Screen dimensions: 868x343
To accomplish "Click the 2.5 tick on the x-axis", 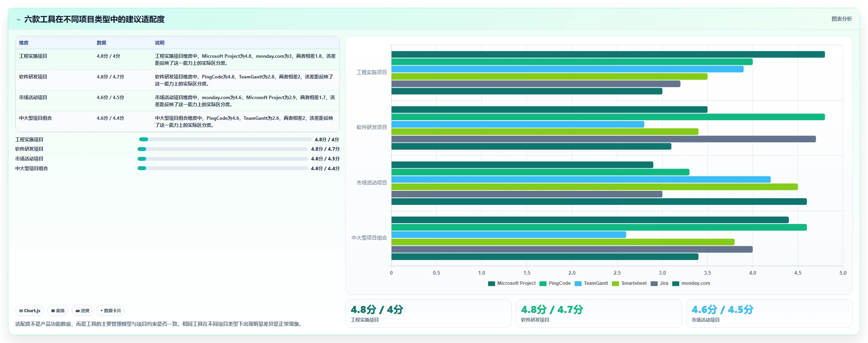I will click(x=617, y=273).
